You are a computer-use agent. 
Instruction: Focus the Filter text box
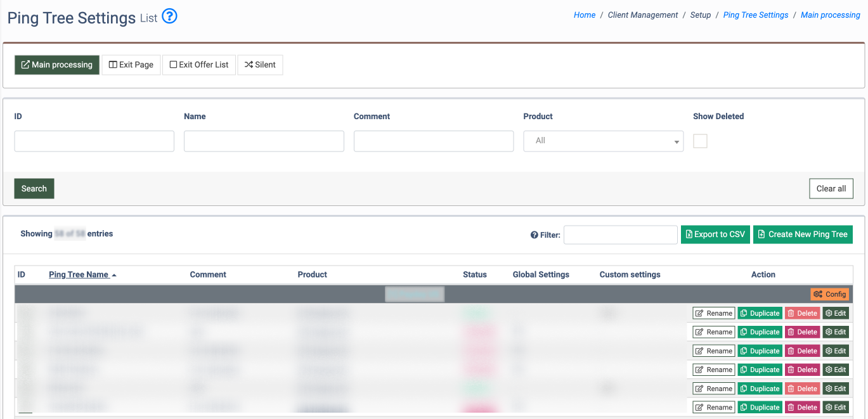[x=620, y=235]
